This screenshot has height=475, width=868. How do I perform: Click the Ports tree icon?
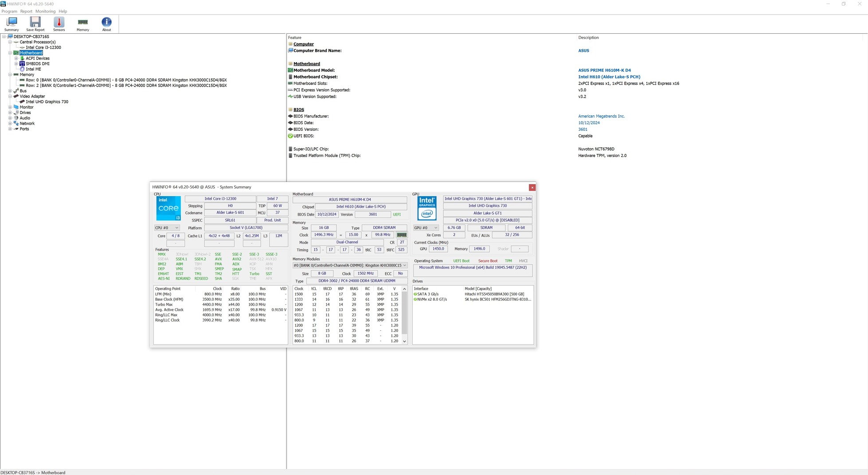click(x=16, y=129)
